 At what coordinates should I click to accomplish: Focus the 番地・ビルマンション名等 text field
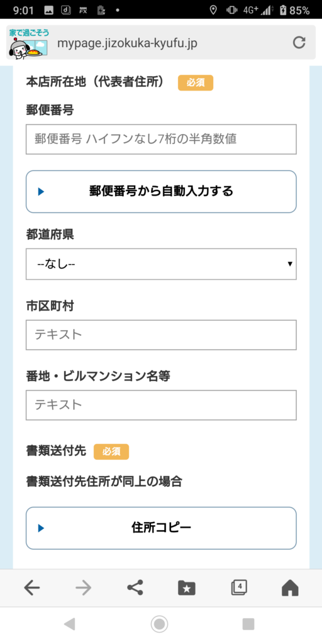(161, 405)
